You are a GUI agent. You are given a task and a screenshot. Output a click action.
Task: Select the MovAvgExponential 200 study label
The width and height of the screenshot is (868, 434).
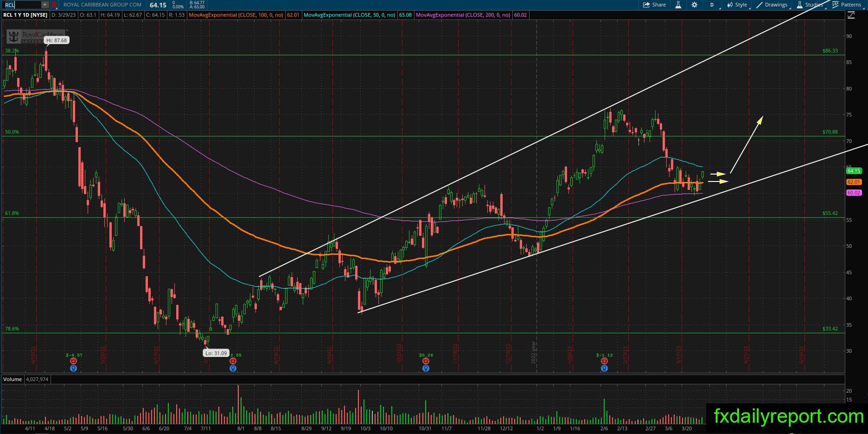[x=463, y=15]
